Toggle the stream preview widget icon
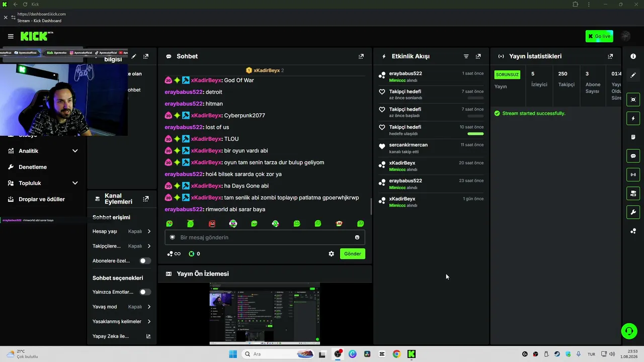644x362 pixels. coord(633,100)
